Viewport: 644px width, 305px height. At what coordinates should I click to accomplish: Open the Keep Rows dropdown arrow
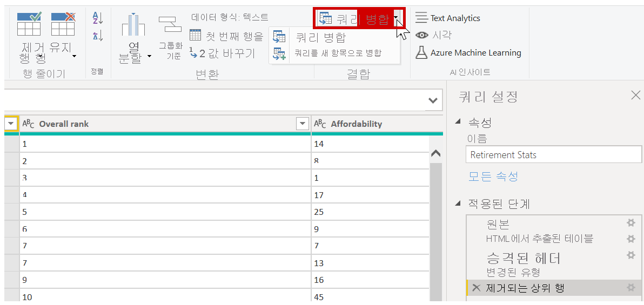point(75,56)
